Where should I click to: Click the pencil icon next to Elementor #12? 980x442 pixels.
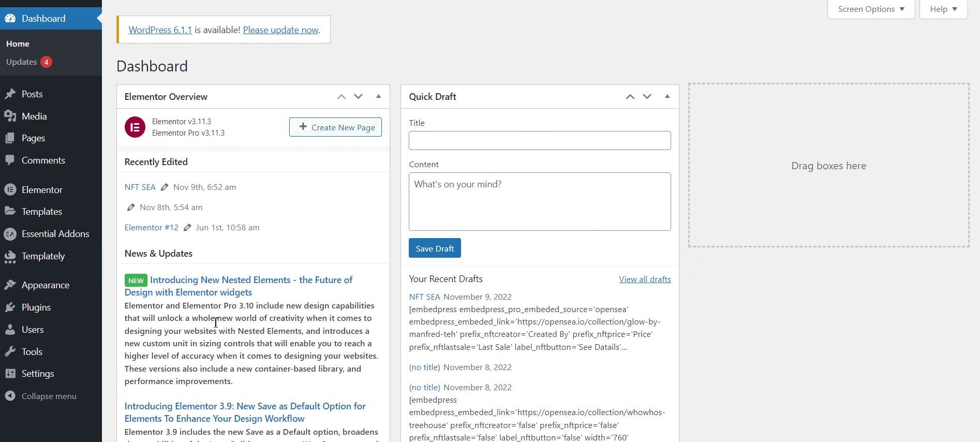click(x=187, y=227)
